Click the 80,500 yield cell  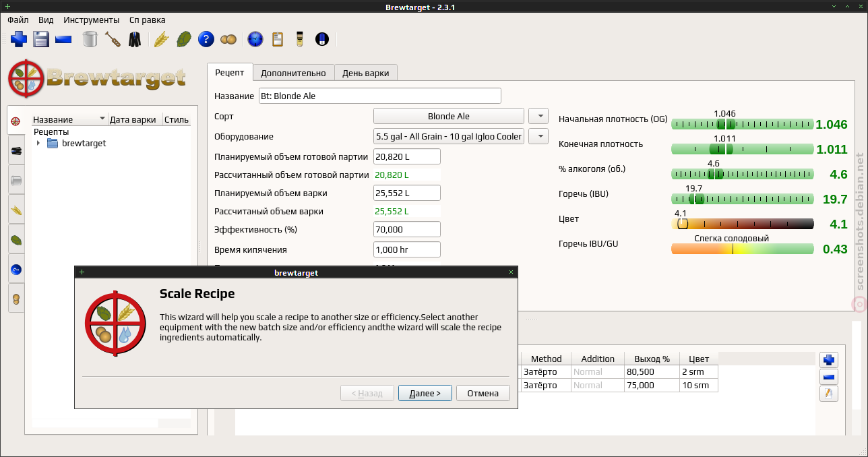(652, 371)
